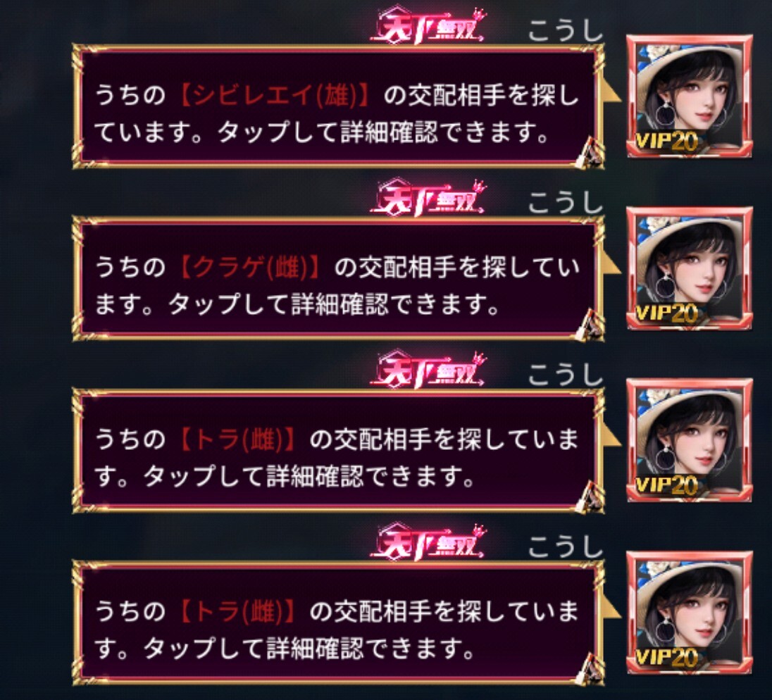The image size is (772, 700).
Task: Select the third message's こうし username
Action: click(x=566, y=375)
